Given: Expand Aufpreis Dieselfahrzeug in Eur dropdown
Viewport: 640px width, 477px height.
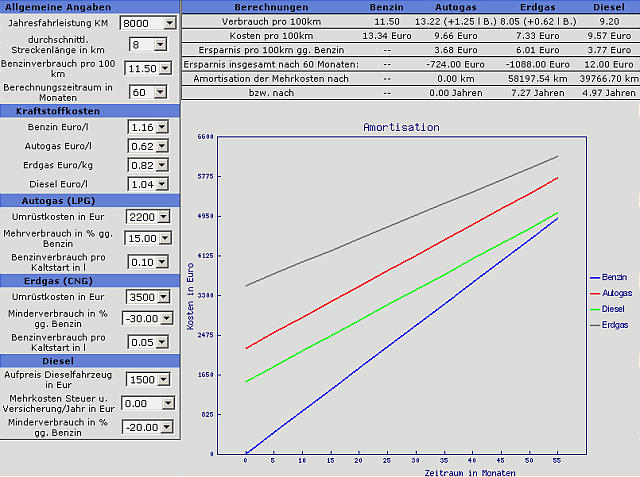Looking at the screenshot, I should point(148,379).
